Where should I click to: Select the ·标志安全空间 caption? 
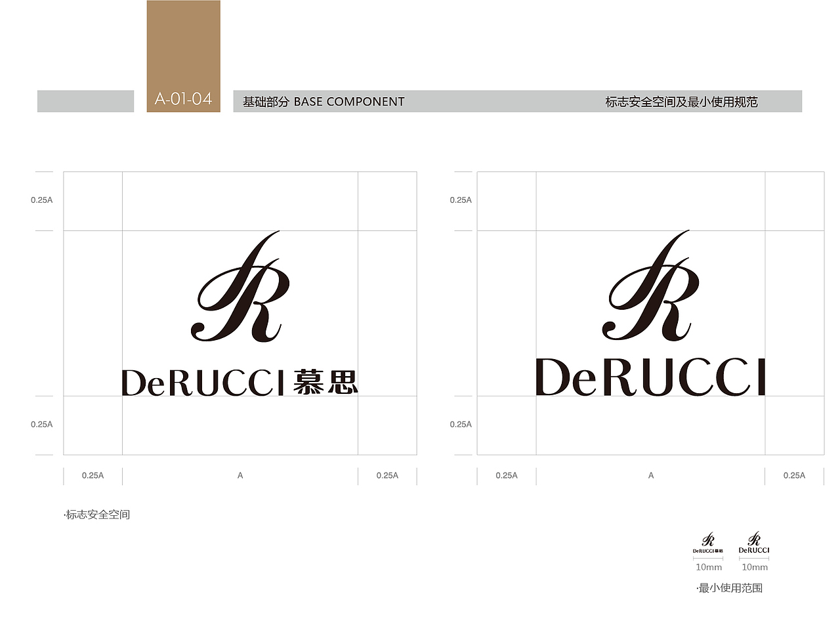(x=97, y=515)
